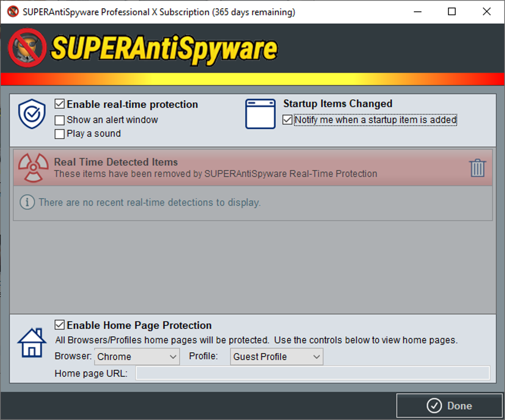505x420 pixels.
Task: Click the startup items window icon
Action: coord(260,114)
